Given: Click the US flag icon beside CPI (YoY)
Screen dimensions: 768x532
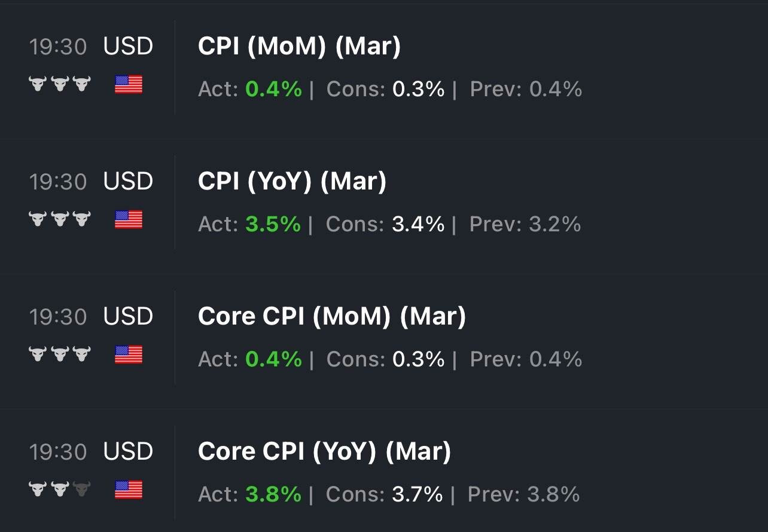Looking at the screenshot, I should [x=129, y=219].
